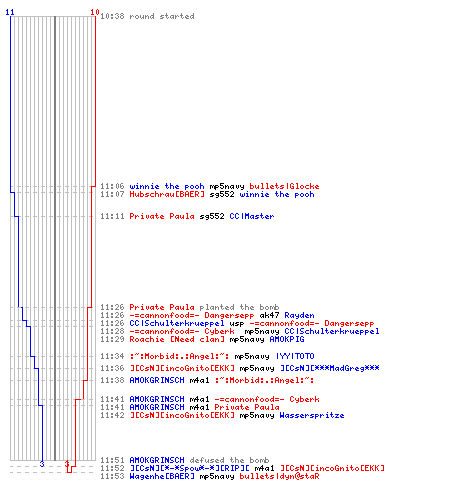This screenshot has width=450, height=500.
Task: Click the dark center line of the graph
Action: coord(55,238)
